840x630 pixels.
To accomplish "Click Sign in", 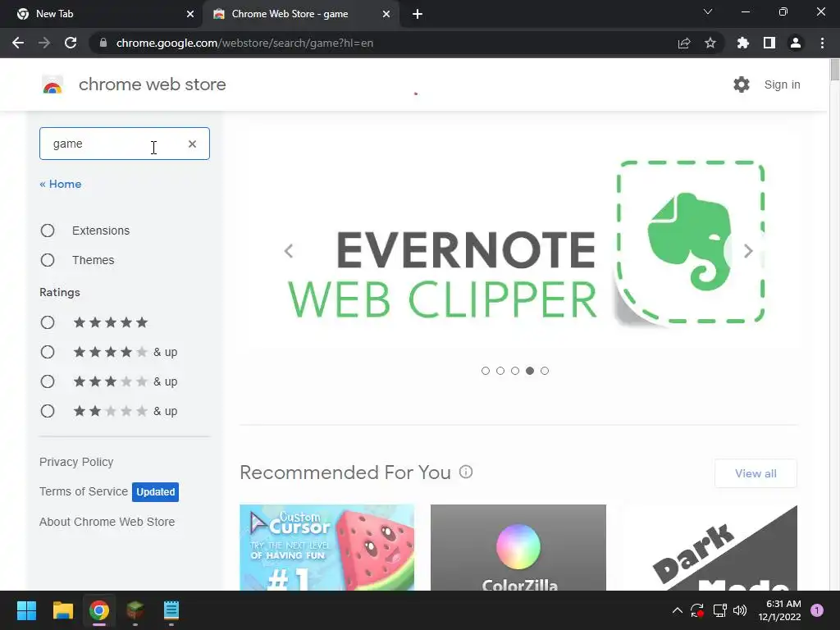I will pos(782,84).
